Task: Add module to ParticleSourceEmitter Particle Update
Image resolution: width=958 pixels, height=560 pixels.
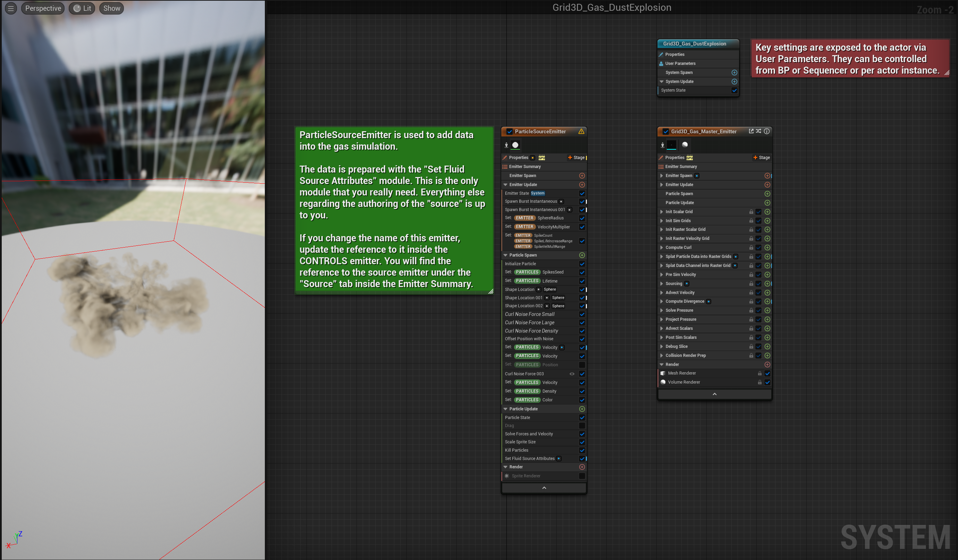Action: coord(582,409)
